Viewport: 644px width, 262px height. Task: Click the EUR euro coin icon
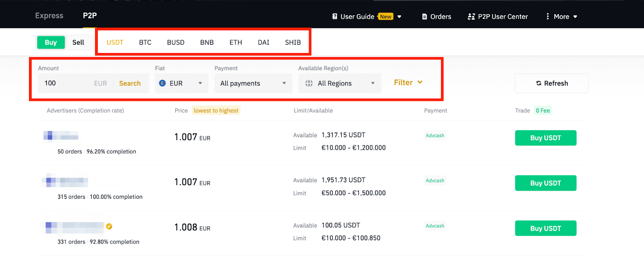click(163, 83)
